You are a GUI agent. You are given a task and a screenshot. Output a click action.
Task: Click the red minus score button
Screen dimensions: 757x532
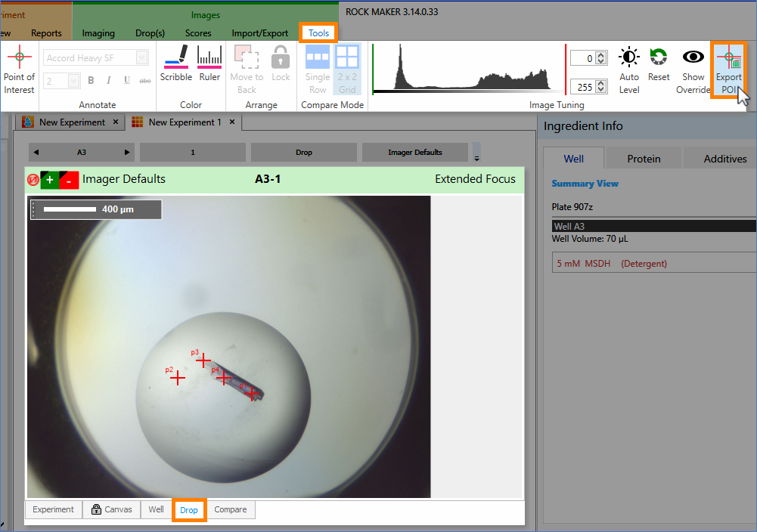[69, 180]
